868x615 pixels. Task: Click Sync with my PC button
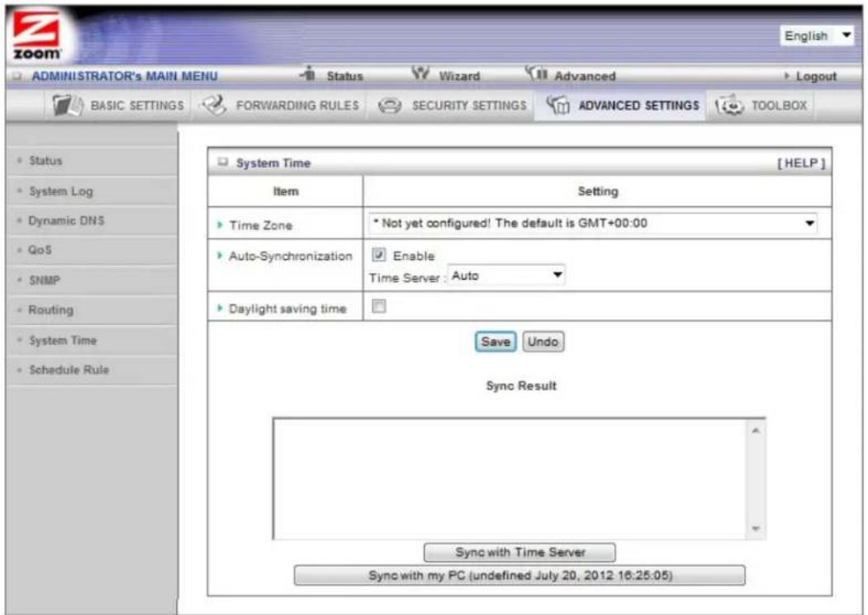pos(519,575)
